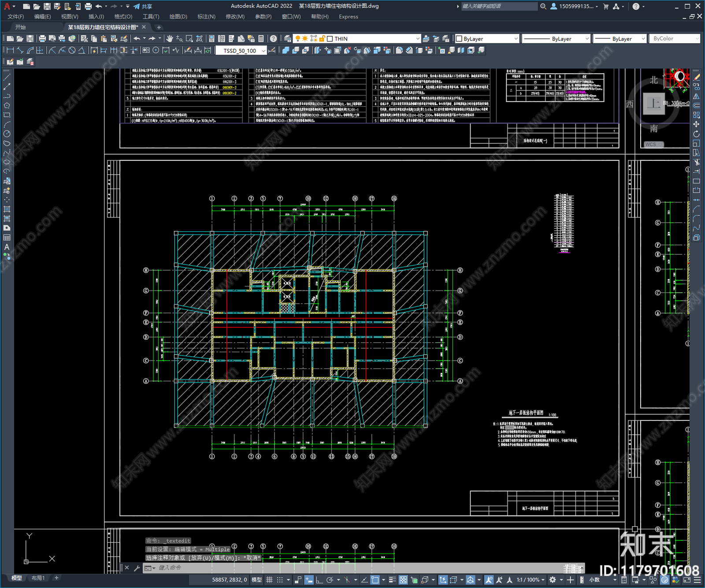Switch to the 开始 start tab

pyautogui.click(x=20, y=27)
